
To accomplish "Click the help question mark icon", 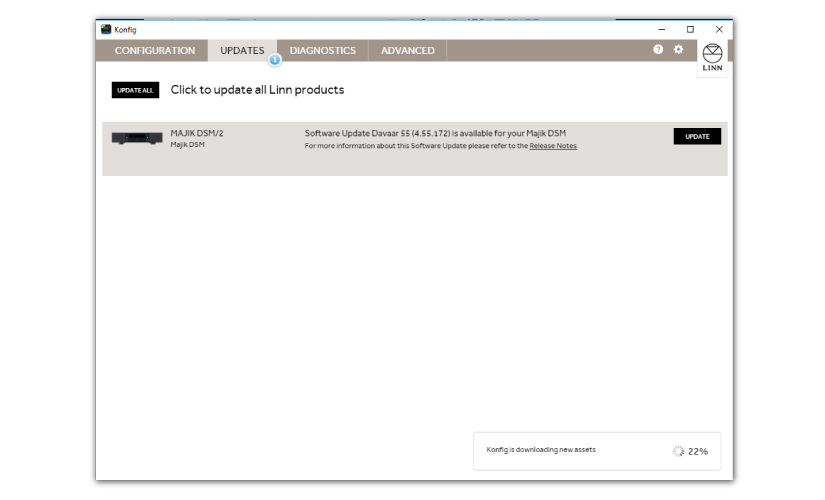I will [x=658, y=49].
